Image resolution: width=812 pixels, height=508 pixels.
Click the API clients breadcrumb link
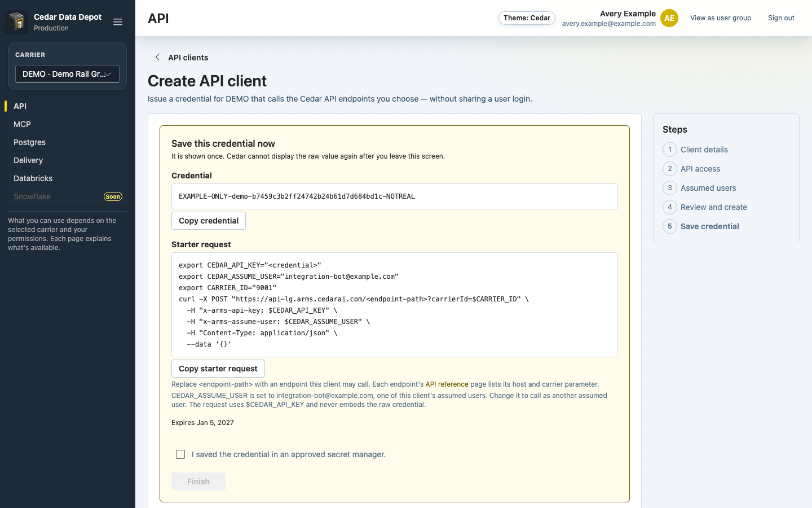188,58
